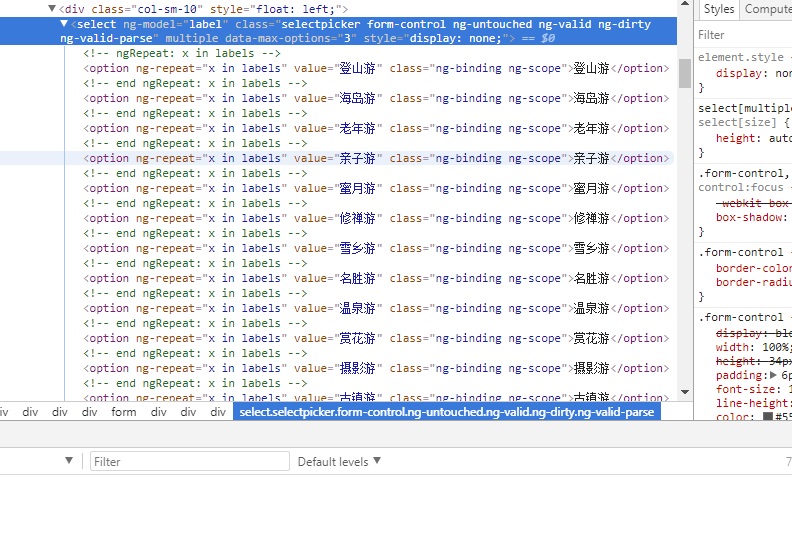Open the console context dropdown arrow
This screenshot has width=792, height=545.
69,461
